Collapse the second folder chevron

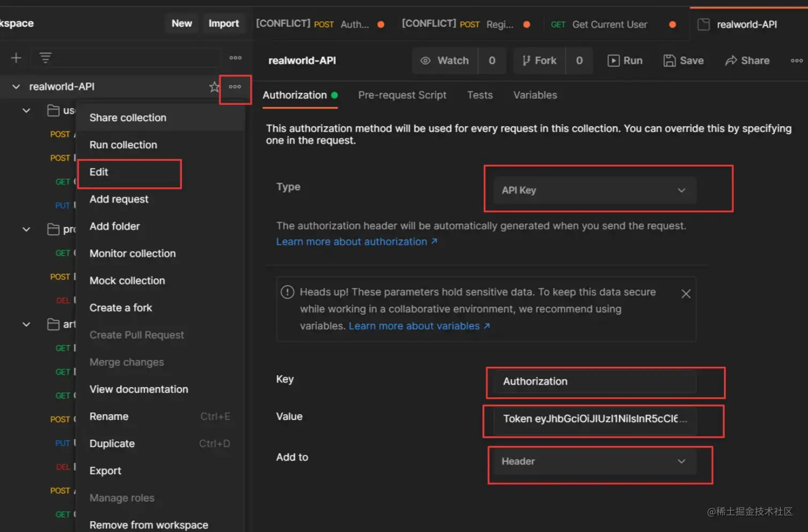point(26,229)
